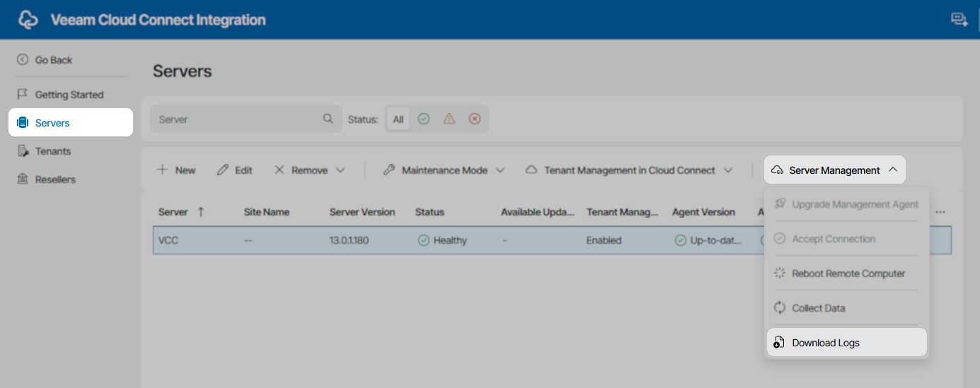
Task: Click the Go Back arrow icon
Action: 23,60
